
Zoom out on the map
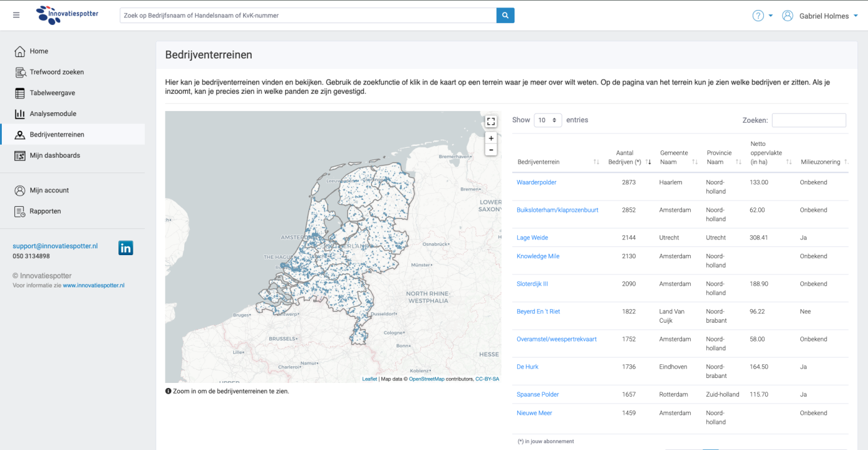click(491, 150)
